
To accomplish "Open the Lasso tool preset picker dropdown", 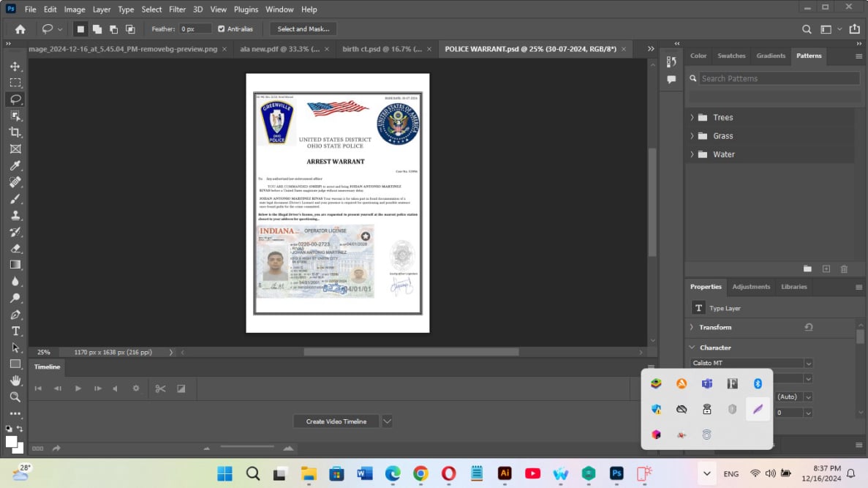I will pyautogui.click(x=60, y=29).
